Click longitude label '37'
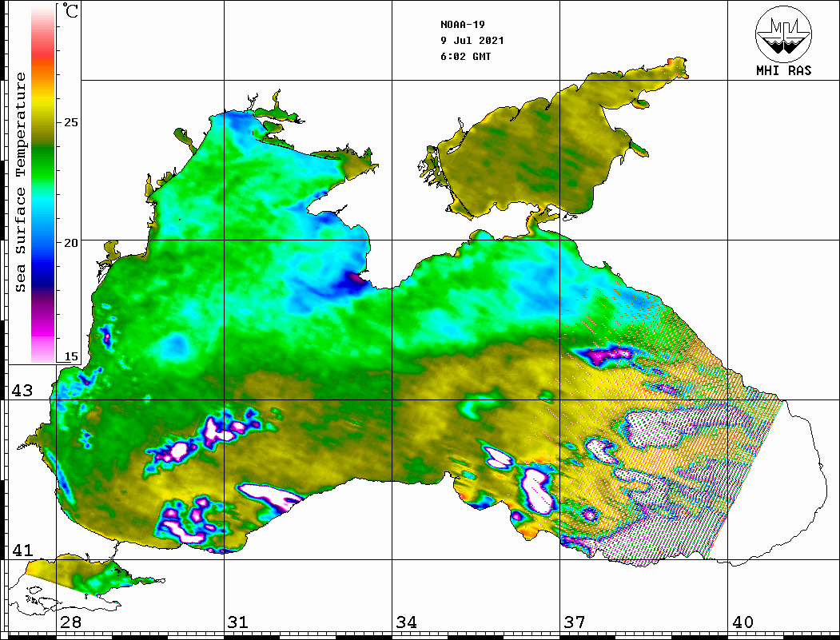Viewport: 840px width, 640px height. [575, 622]
